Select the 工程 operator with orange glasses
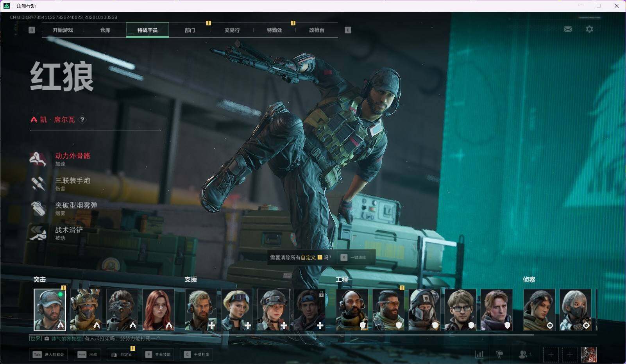The width and height of the screenshot is (626, 364). [388, 310]
